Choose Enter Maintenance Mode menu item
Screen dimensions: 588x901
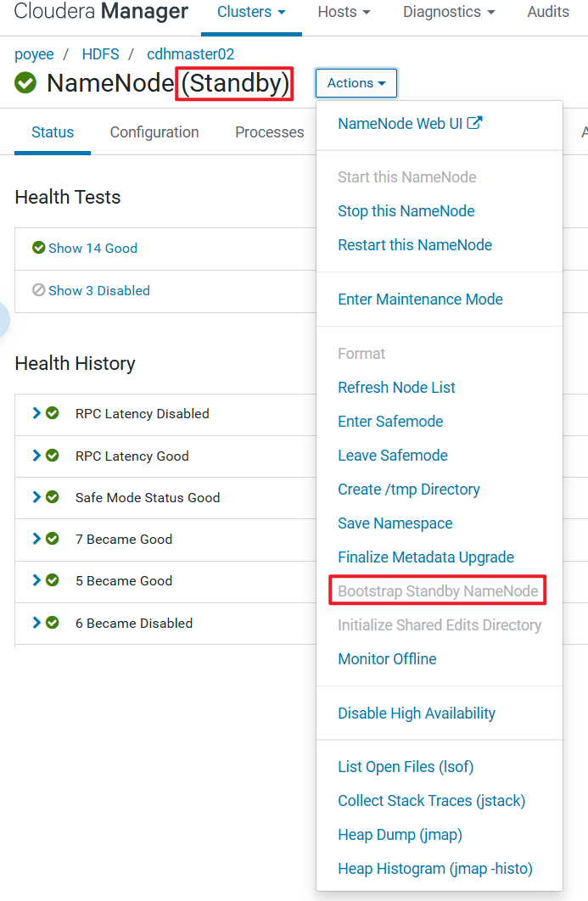[x=420, y=299]
